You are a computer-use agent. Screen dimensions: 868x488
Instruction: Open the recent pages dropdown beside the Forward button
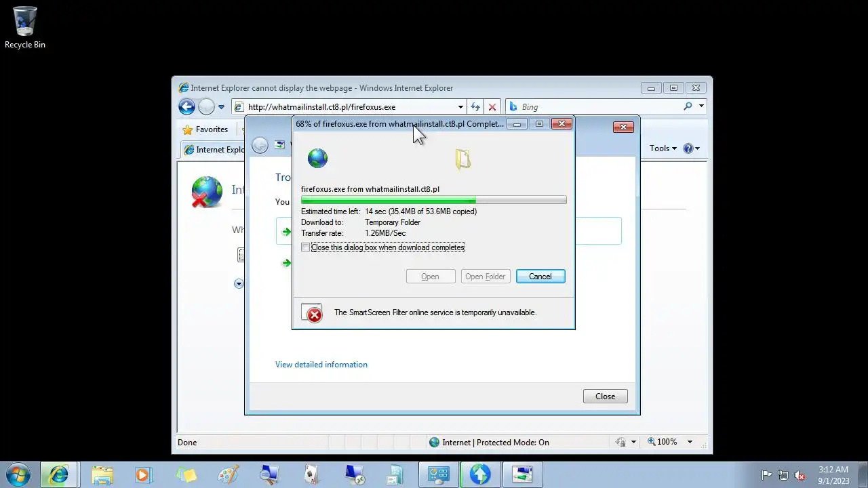point(221,107)
